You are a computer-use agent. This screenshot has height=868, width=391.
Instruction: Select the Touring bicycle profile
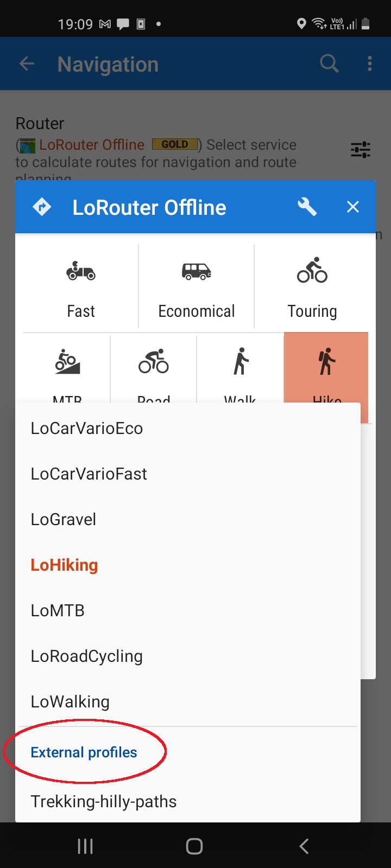[312, 288]
